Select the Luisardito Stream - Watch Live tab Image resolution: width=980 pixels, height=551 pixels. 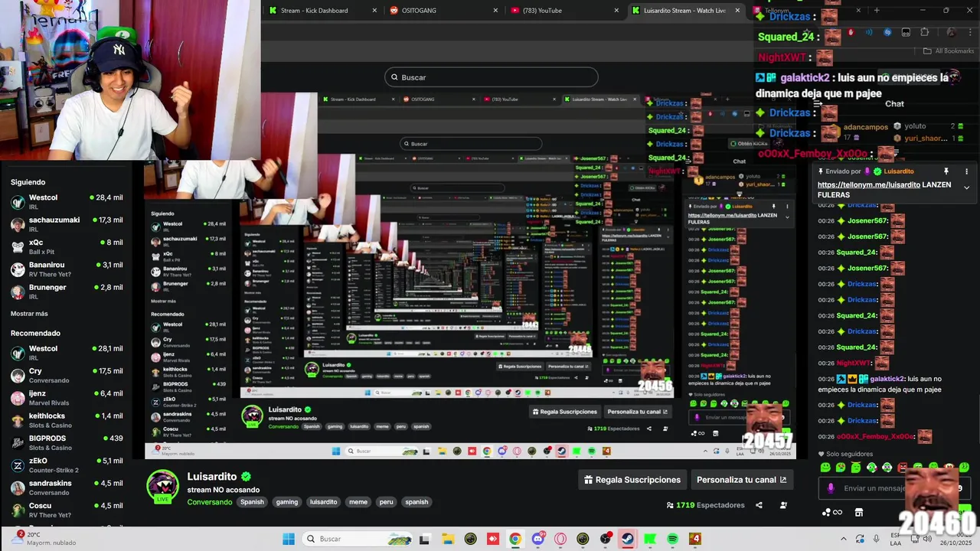click(x=685, y=11)
